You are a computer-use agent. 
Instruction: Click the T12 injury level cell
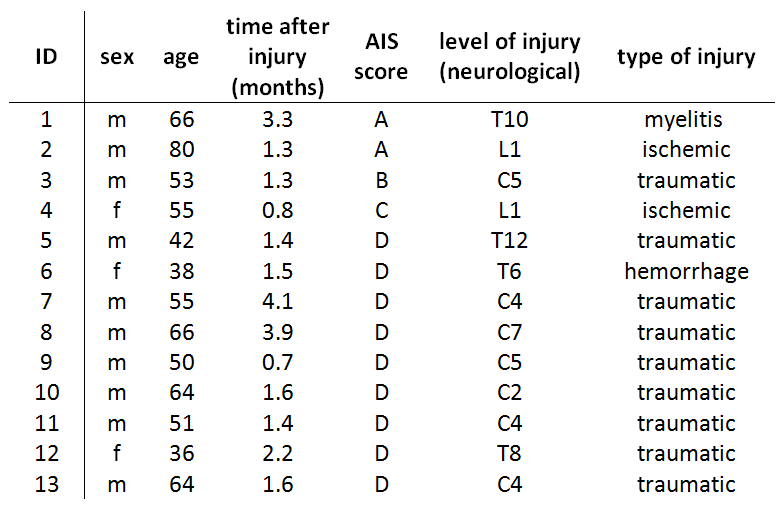pyautogui.click(x=509, y=241)
